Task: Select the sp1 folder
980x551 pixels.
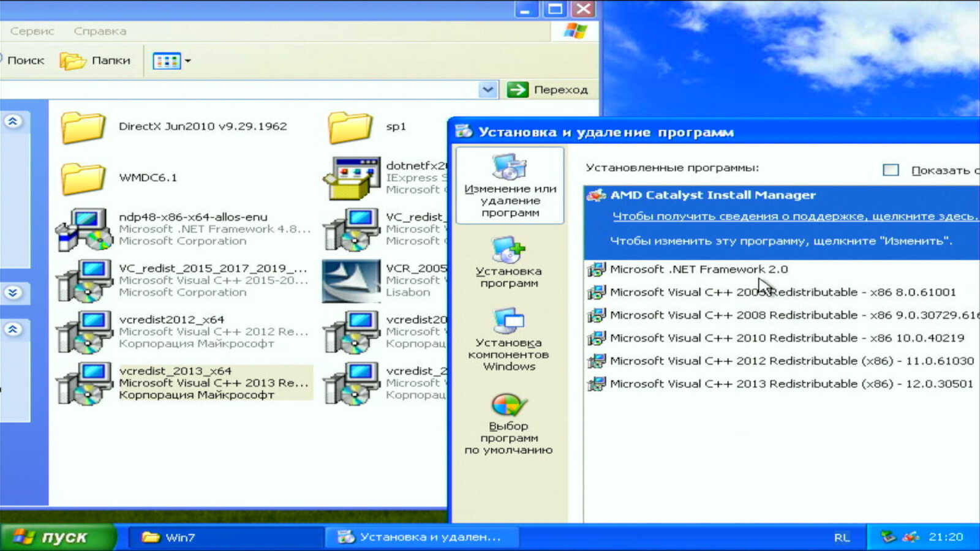Action: point(367,127)
